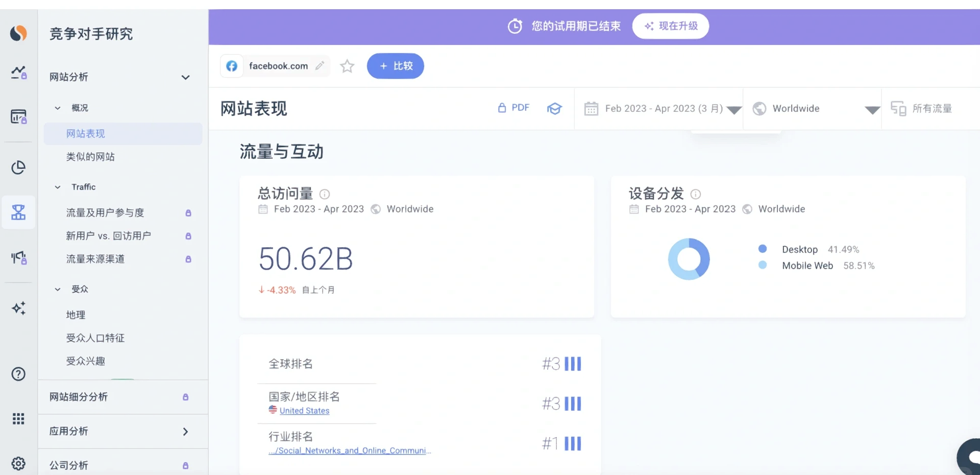Select 受众人口特征 menu item
The image size is (980, 475).
[95, 338]
